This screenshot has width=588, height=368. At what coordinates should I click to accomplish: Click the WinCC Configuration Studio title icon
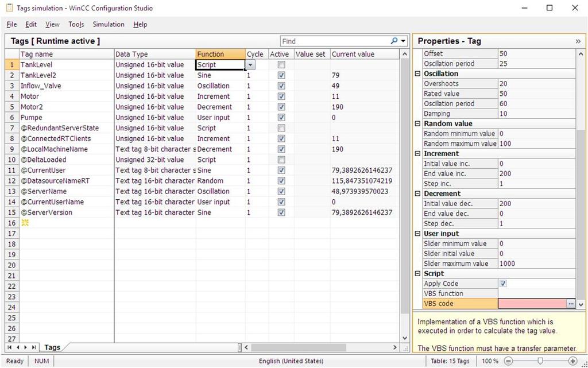pos(9,7)
